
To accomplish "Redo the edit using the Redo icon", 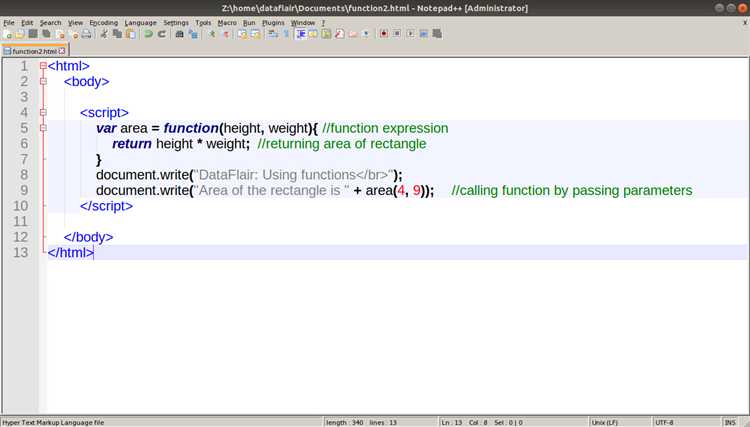I will coord(162,34).
